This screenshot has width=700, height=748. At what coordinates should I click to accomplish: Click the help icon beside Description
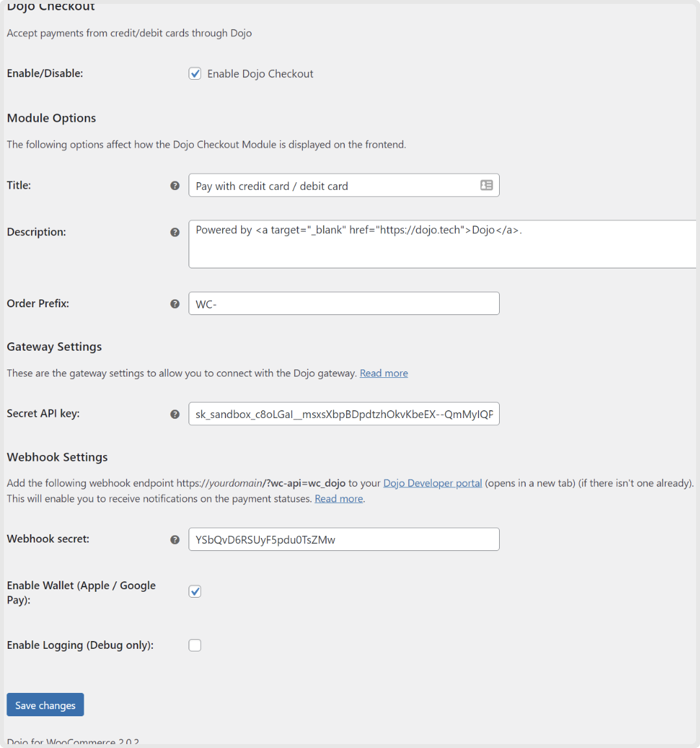click(x=175, y=232)
